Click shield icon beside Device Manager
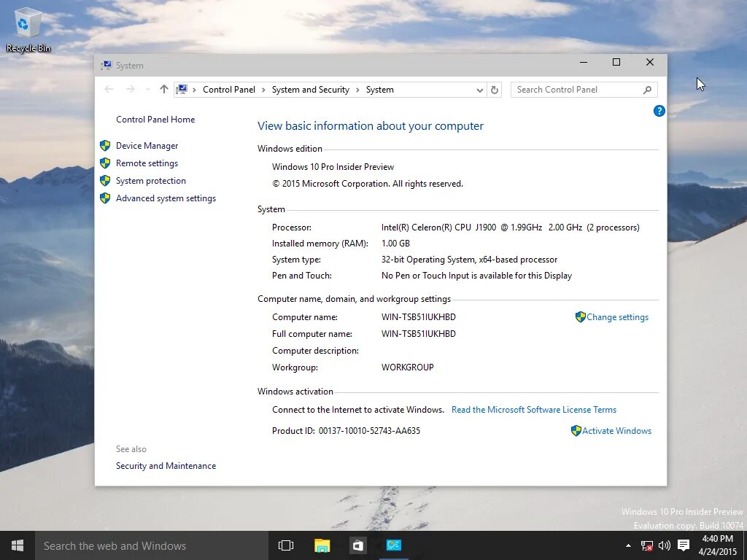747x560 pixels. click(x=105, y=146)
